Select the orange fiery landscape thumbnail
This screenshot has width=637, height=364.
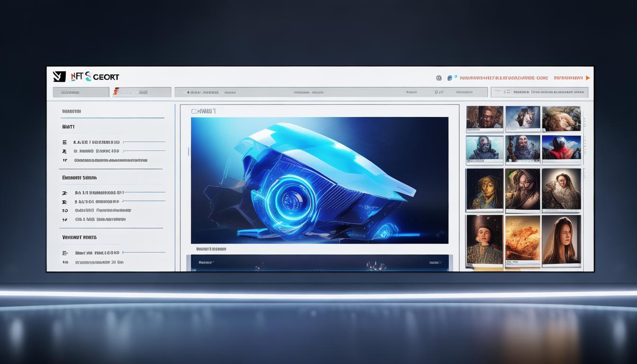point(522,238)
